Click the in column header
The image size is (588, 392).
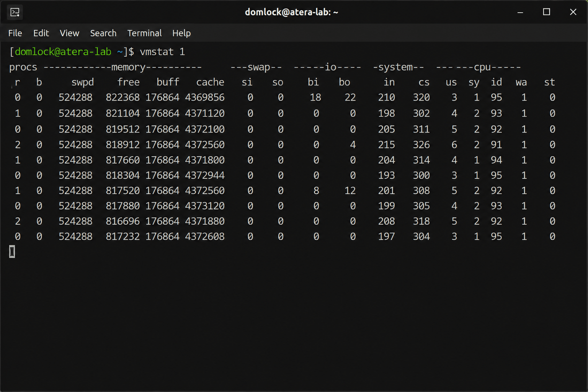tap(389, 82)
